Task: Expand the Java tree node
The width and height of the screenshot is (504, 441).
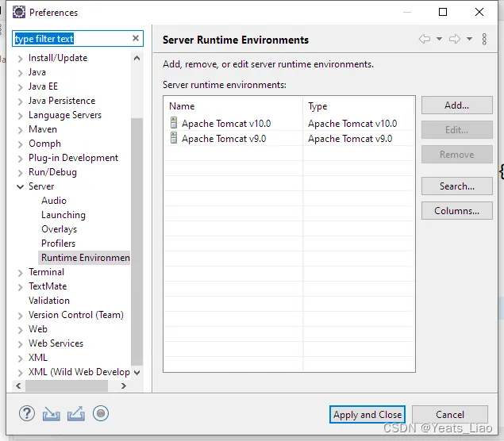Action: [x=21, y=73]
